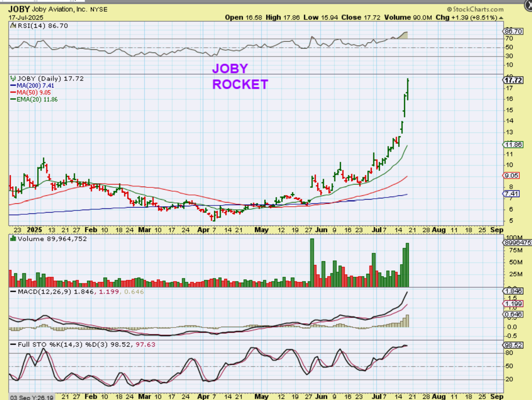Image resolution: width=532 pixels, height=400 pixels.
Task: Click the boxed 86.70 RSI value tag
Action: pos(513,31)
